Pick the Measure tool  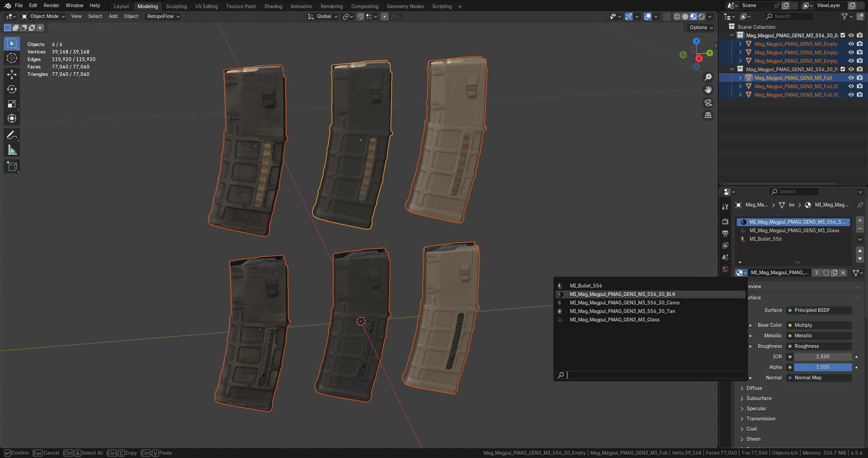[x=12, y=150]
